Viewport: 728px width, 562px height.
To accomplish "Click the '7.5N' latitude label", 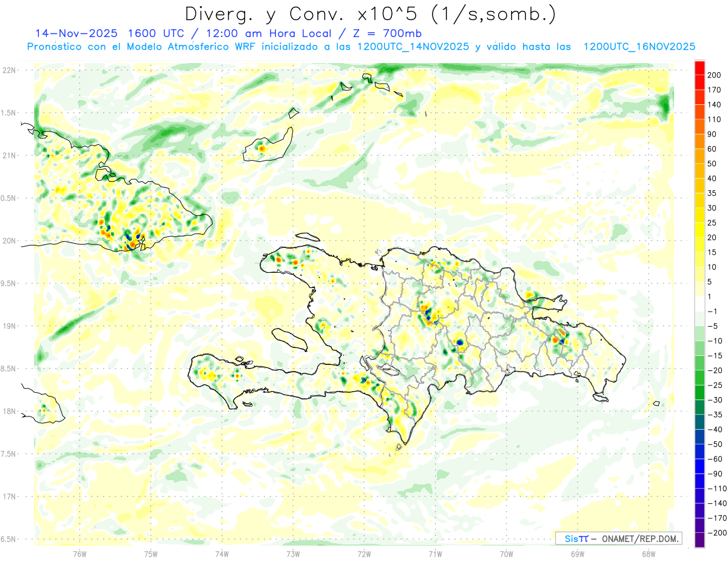I will (x=8, y=453).
